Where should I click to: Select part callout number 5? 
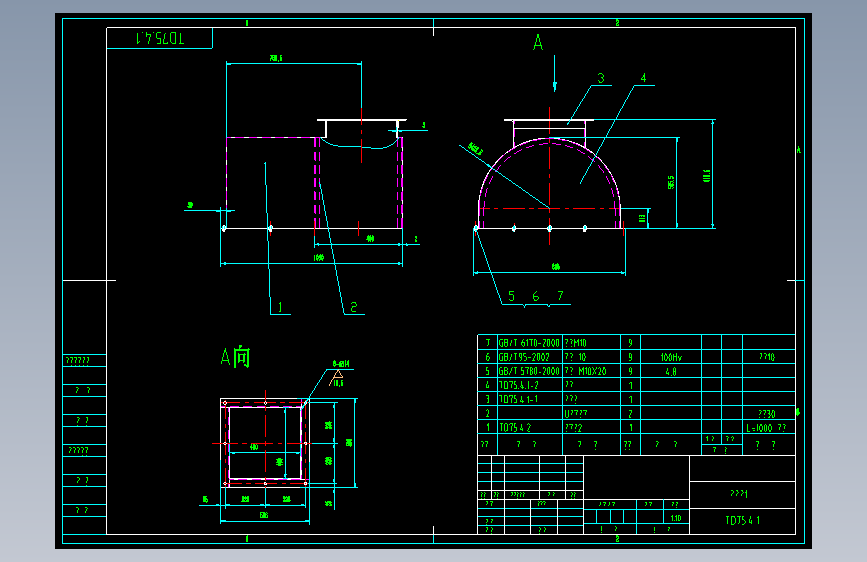coord(511,296)
